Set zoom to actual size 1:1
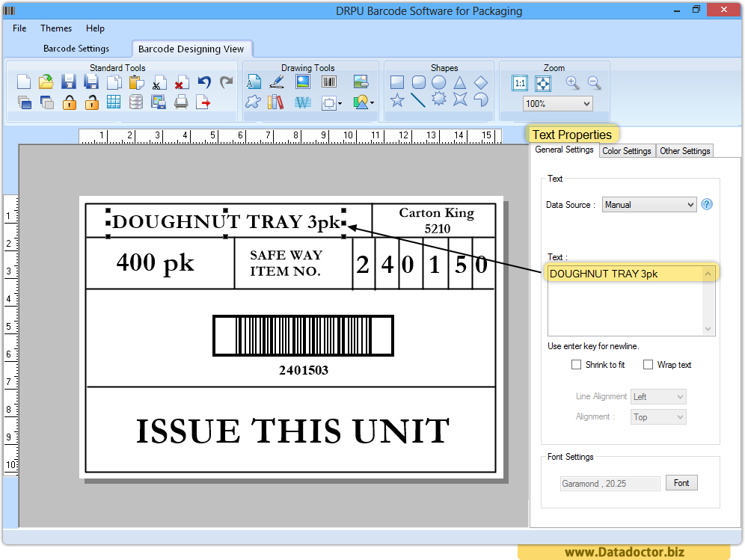Screen dimensions: 745x560 pos(521,83)
